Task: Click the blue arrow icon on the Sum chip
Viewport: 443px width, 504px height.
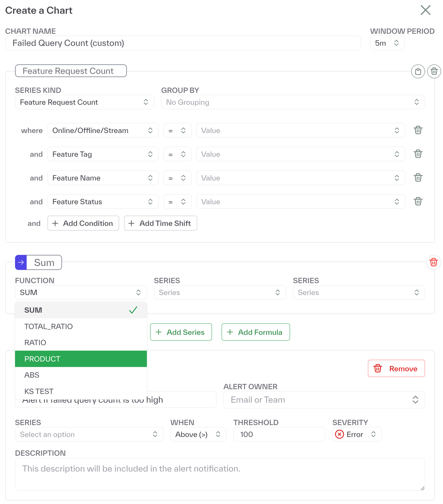Action: click(x=21, y=262)
